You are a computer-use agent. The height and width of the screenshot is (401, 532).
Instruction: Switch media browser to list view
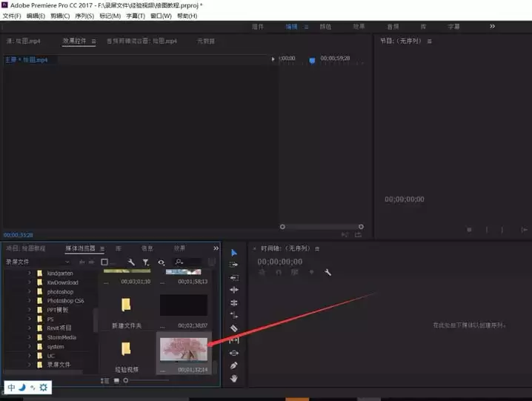coord(104,381)
